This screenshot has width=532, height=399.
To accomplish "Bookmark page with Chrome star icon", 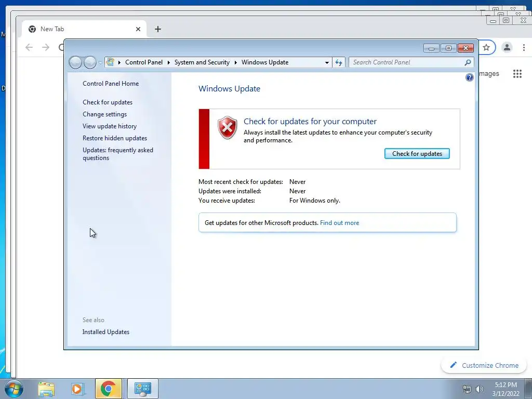I will click(486, 47).
